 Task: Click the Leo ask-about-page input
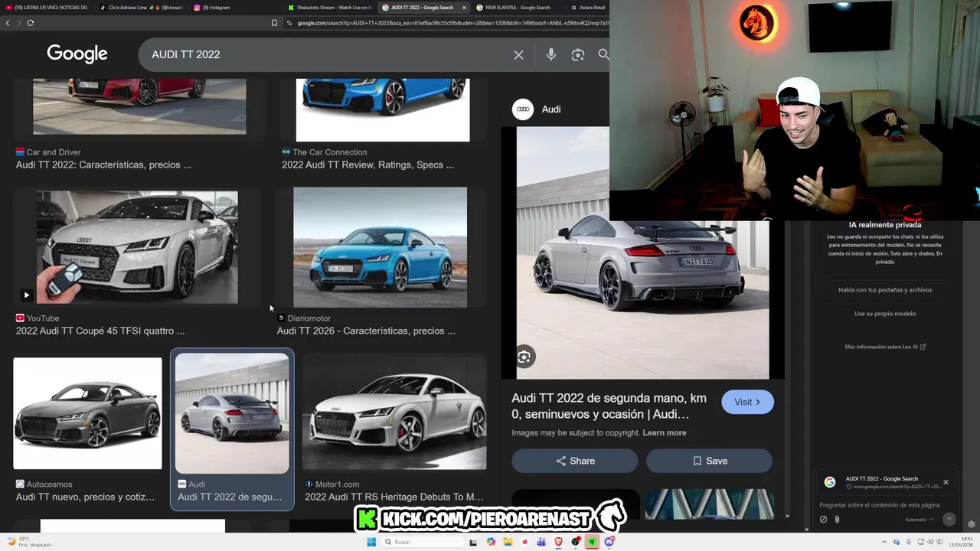[x=880, y=505]
